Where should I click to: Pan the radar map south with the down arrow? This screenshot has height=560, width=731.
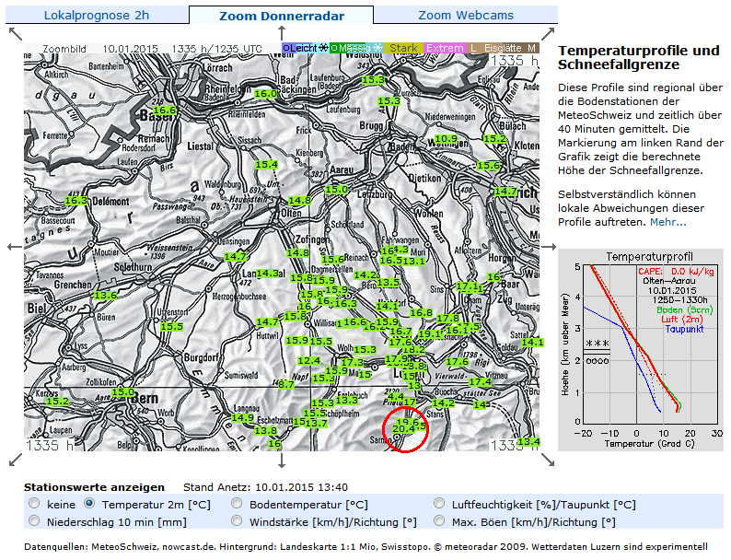click(x=281, y=461)
